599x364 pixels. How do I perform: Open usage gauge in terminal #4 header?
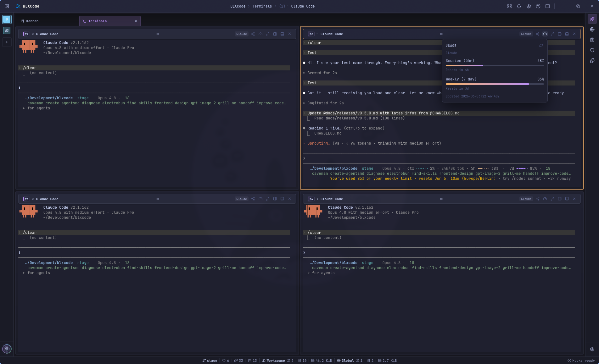pyautogui.click(x=545, y=199)
